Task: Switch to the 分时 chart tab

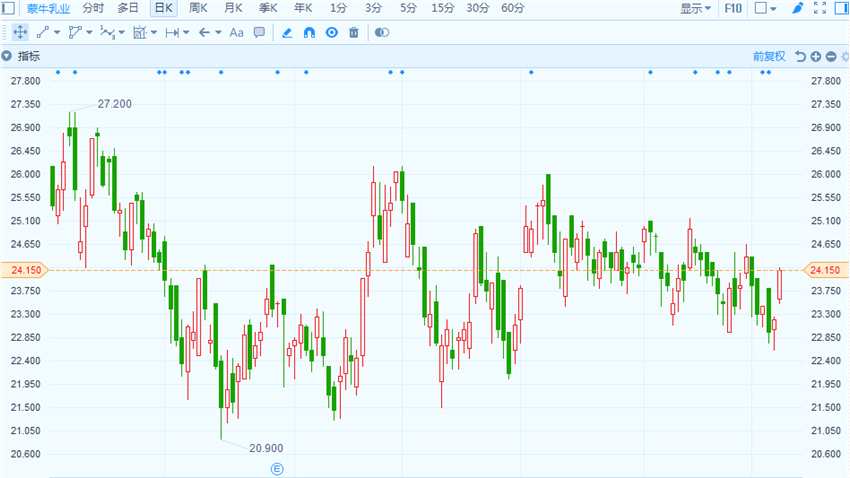Action: click(x=93, y=8)
